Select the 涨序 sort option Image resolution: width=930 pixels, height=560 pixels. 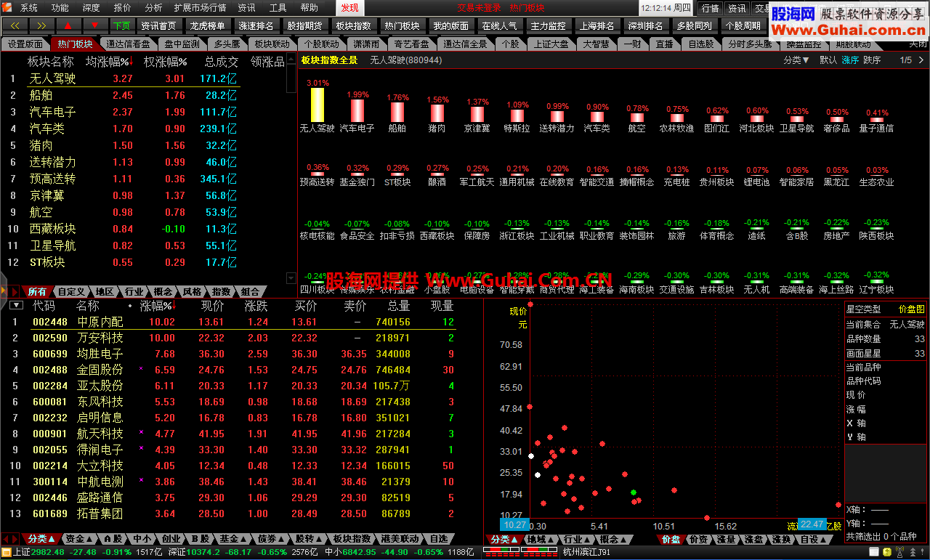850,60
